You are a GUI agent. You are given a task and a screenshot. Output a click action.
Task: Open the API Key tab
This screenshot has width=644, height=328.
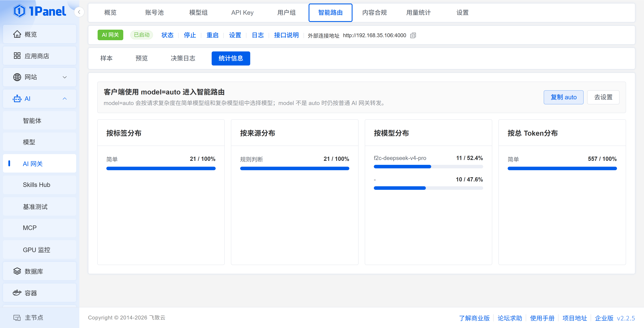(x=242, y=13)
